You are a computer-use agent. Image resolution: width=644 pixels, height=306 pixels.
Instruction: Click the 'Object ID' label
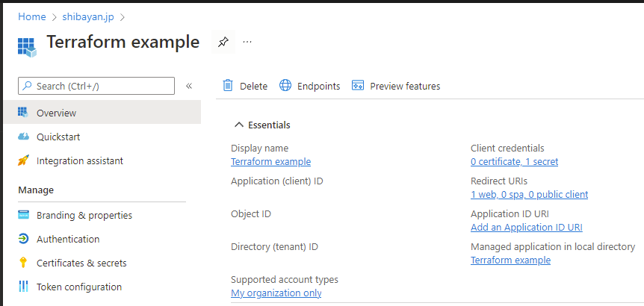tap(251, 213)
